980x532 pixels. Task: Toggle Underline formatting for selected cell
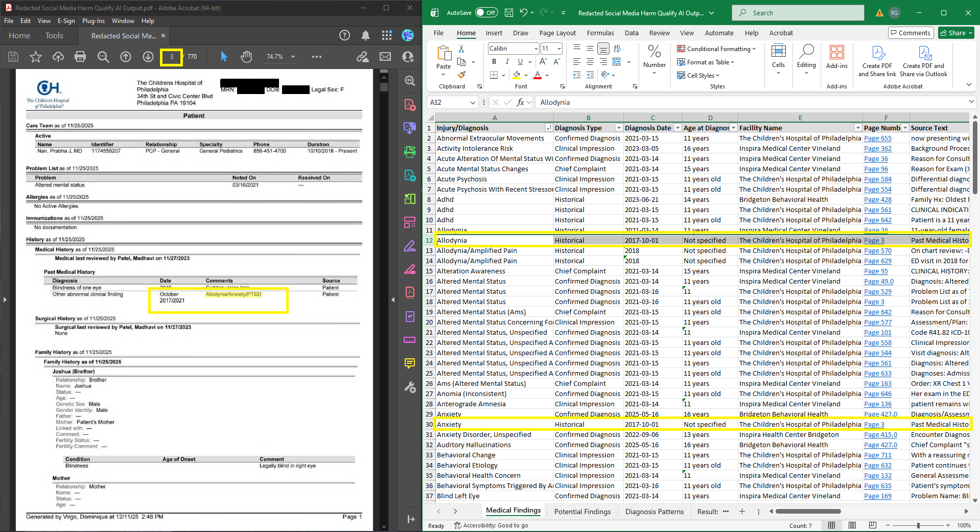tap(519, 61)
